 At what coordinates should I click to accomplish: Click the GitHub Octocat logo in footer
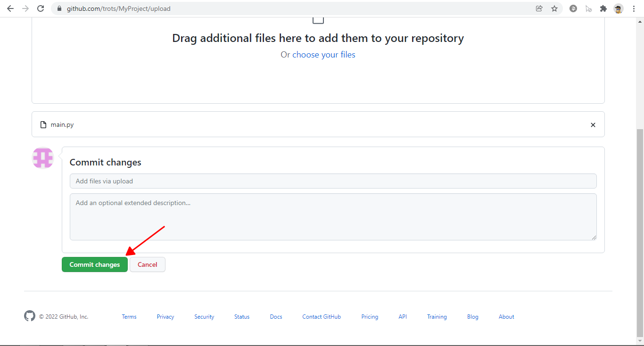click(30, 316)
